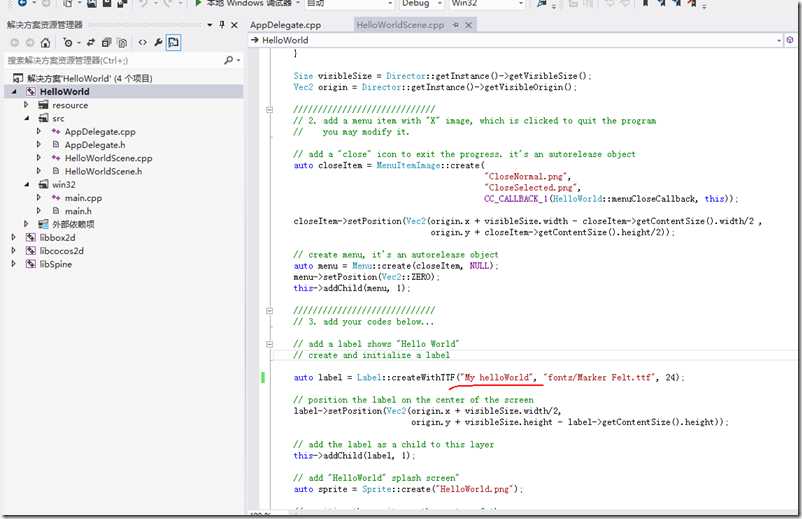
Task: Click the libSpine project icon
Action: [31, 264]
